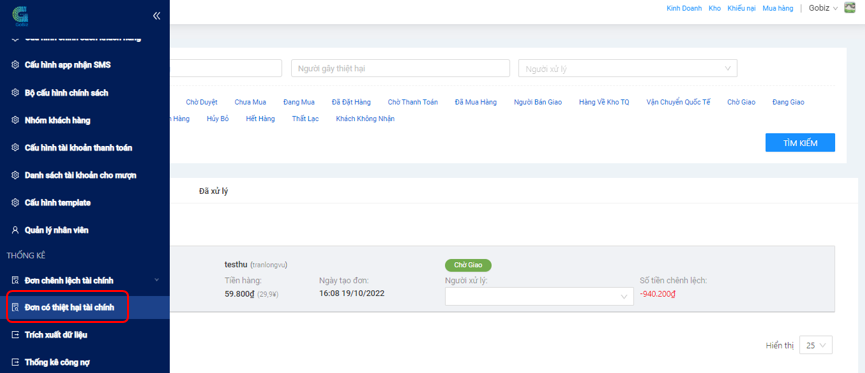Click the 16:08 19/10/2022 order date
865x373 pixels.
(351, 293)
